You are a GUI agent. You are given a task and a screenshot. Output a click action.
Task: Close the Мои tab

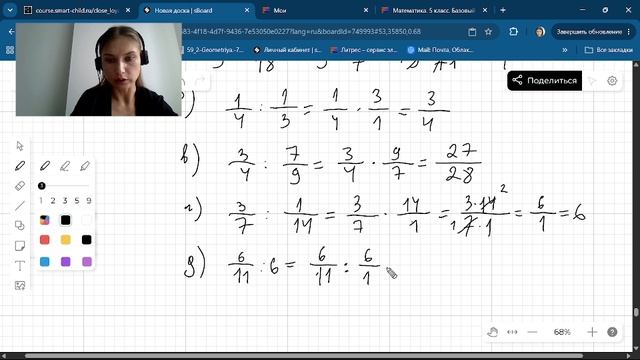coord(366,10)
